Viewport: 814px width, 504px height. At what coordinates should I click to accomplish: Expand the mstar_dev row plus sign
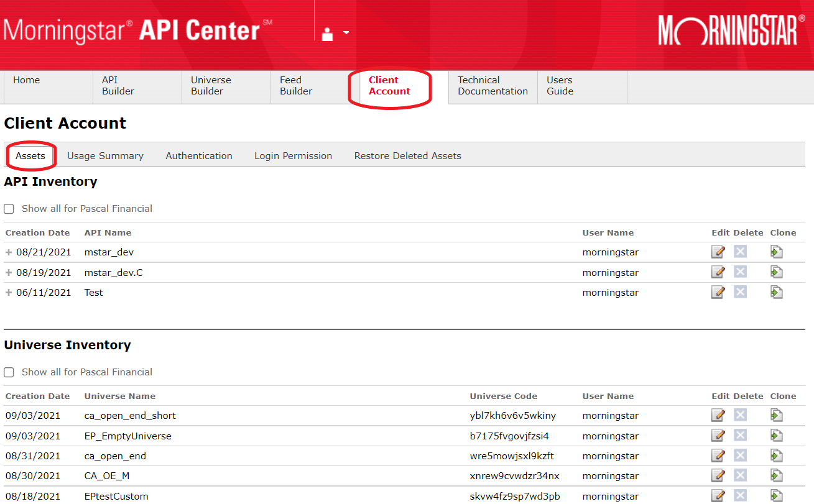(x=9, y=252)
